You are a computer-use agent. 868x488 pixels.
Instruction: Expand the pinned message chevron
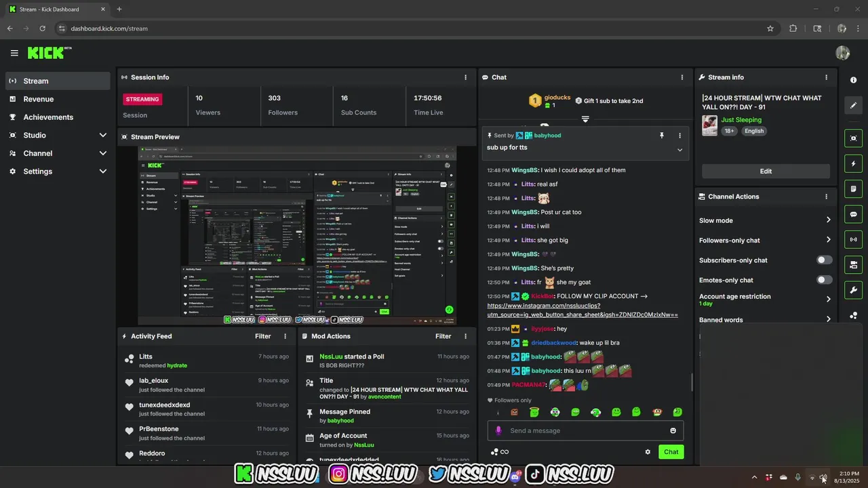pos(679,150)
